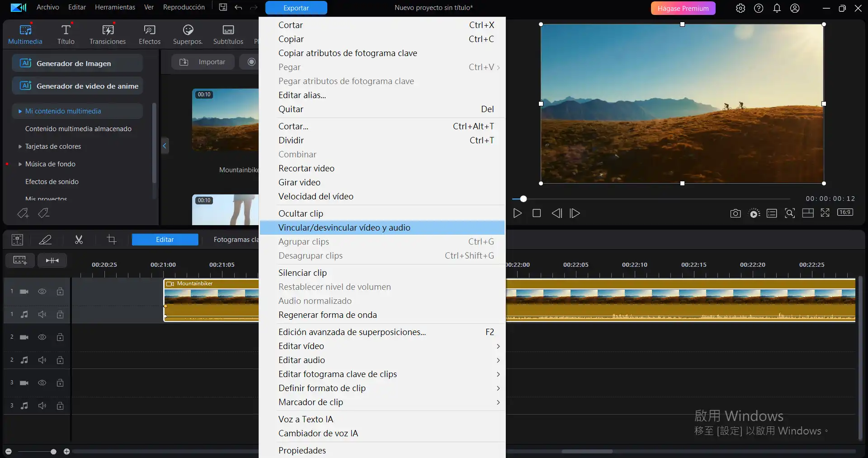Expand Mi contenido multimedia tree item
Screen dimensions: 868x458
point(20,111)
